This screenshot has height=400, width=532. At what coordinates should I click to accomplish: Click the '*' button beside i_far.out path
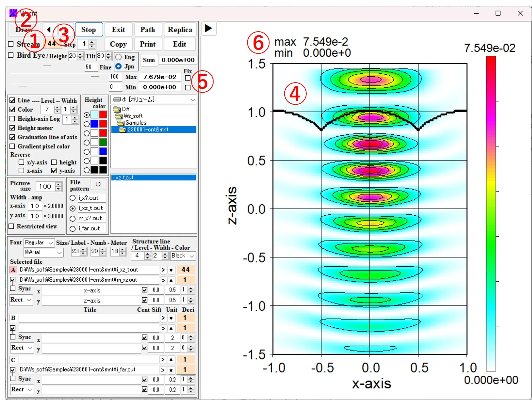coord(171,370)
